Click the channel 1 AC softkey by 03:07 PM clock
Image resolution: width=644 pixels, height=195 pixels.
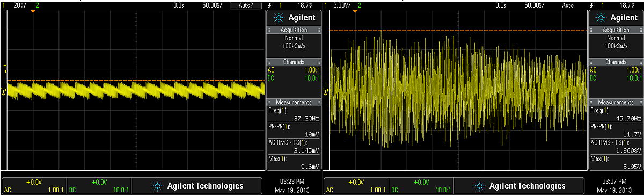[356, 185]
